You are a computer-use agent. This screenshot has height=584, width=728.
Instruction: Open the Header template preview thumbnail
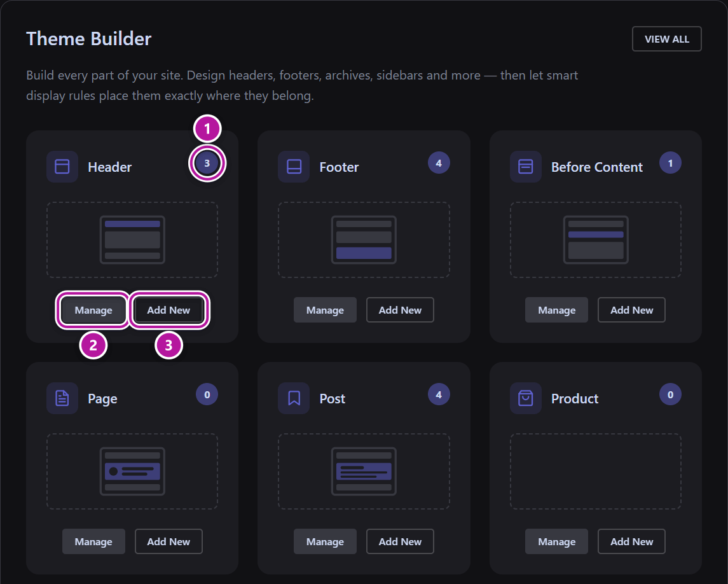pyautogui.click(x=132, y=240)
